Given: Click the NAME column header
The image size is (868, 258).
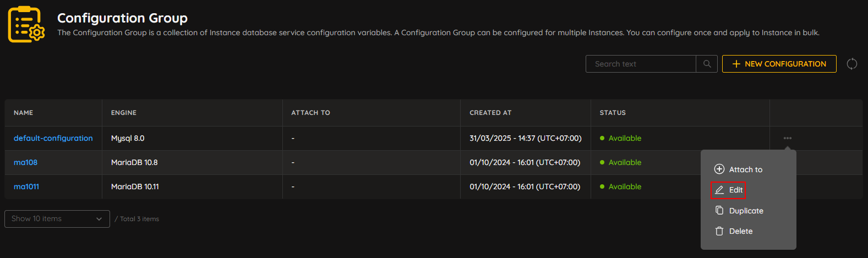Looking at the screenshot, I should click(x=24, y=113).
